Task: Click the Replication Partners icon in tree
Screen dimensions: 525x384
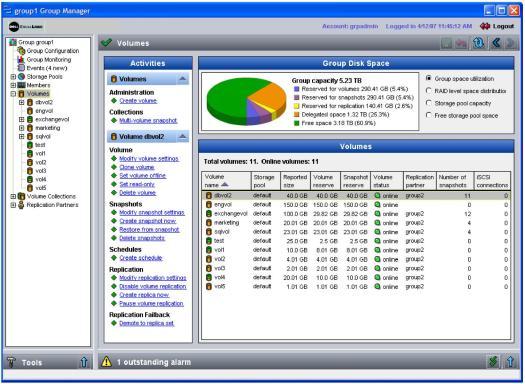Action: coord(21,205)
